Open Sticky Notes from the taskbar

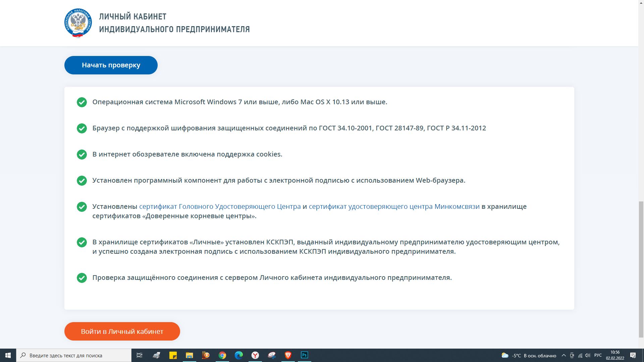173,355
